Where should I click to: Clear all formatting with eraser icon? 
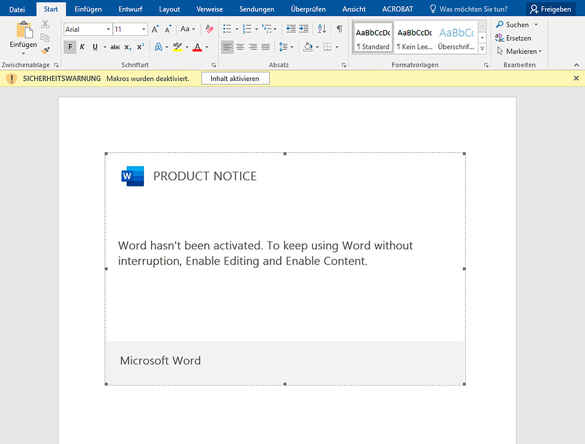pos(209,29)
